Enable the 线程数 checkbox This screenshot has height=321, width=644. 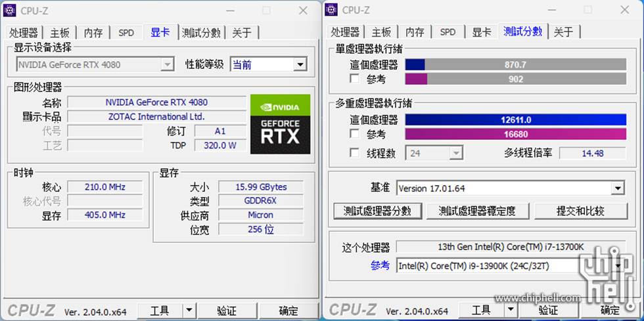point(354,153)
